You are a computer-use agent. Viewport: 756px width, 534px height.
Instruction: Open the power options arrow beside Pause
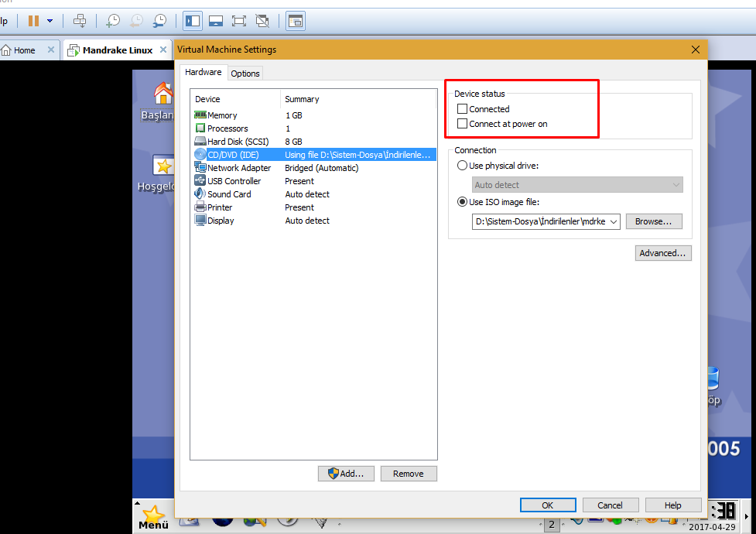point(50,21)
